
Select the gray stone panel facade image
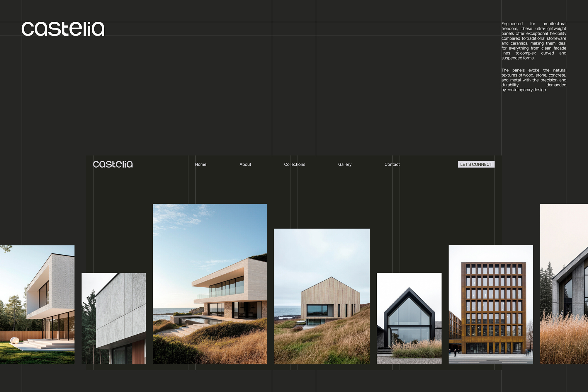tap(113, 318)
